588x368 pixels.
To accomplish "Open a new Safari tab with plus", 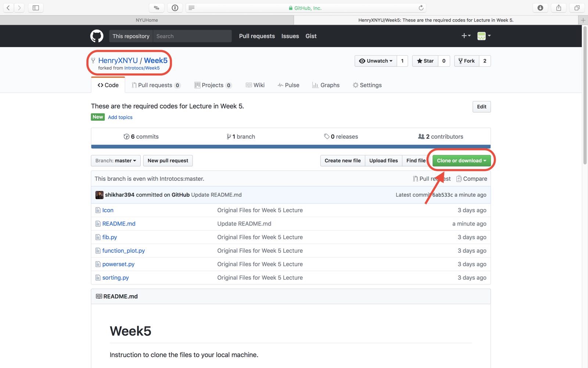I will (x=583, y=20).
